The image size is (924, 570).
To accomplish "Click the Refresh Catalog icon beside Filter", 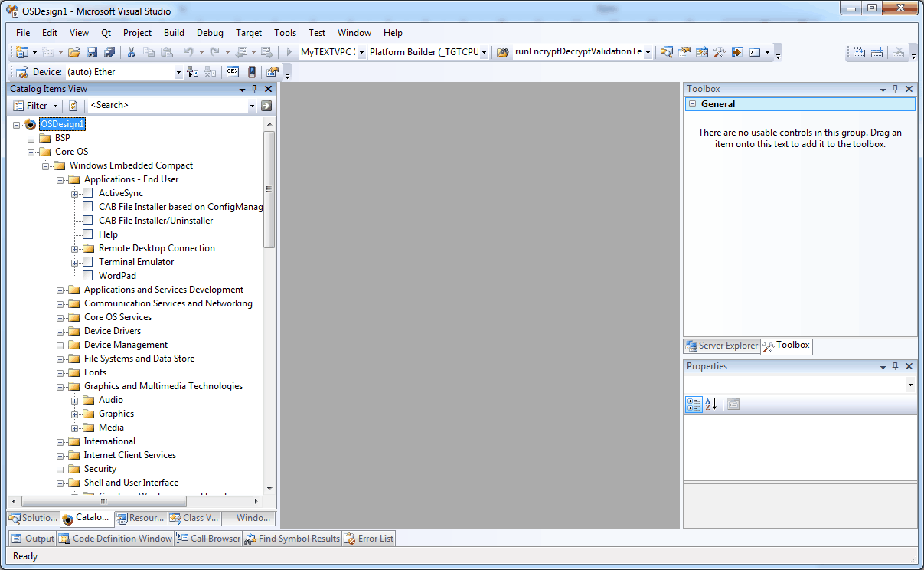I will coord(73,106).
